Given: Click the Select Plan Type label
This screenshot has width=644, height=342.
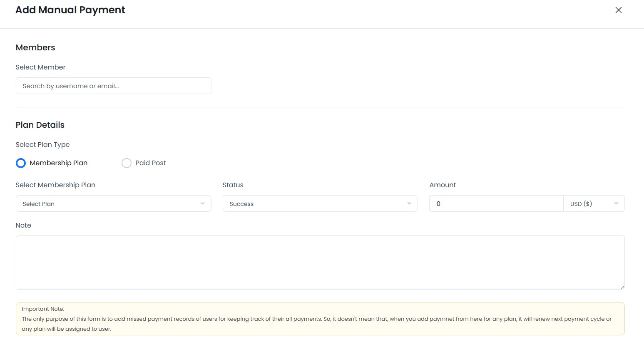Looking at the screenshot, I should click(42, 144).
